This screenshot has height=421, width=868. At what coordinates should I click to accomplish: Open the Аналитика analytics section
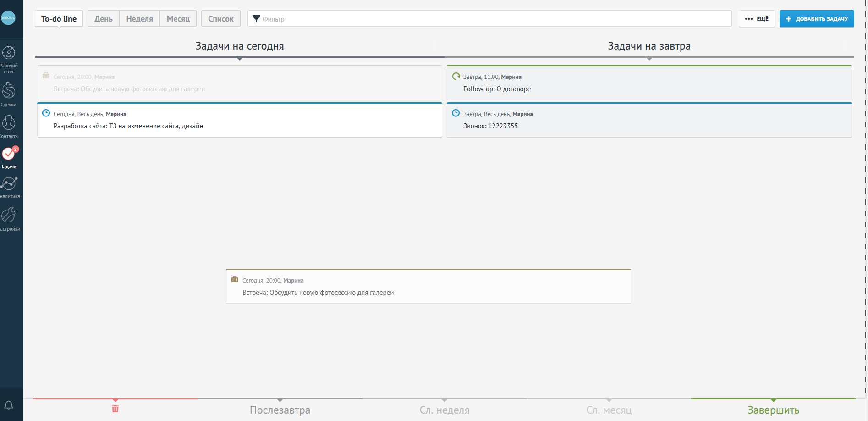point(9,187)
